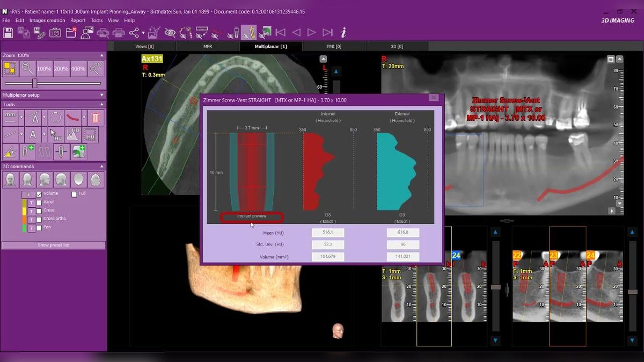Jump to first image arrow
The height and width of the screenshot is (362, 644).
click(x=280, y=33)
